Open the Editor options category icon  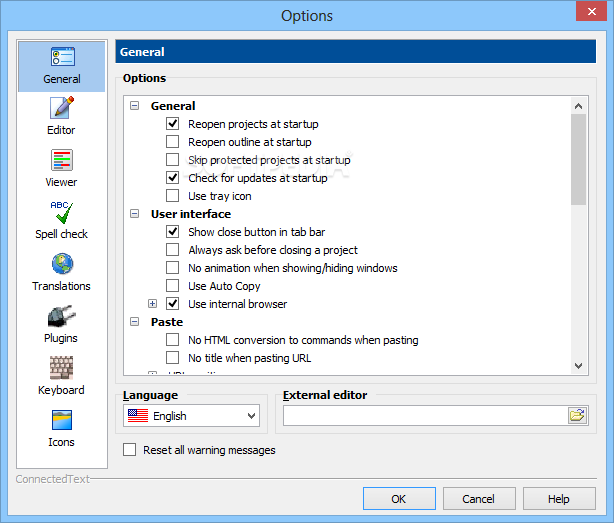[61, 108]
